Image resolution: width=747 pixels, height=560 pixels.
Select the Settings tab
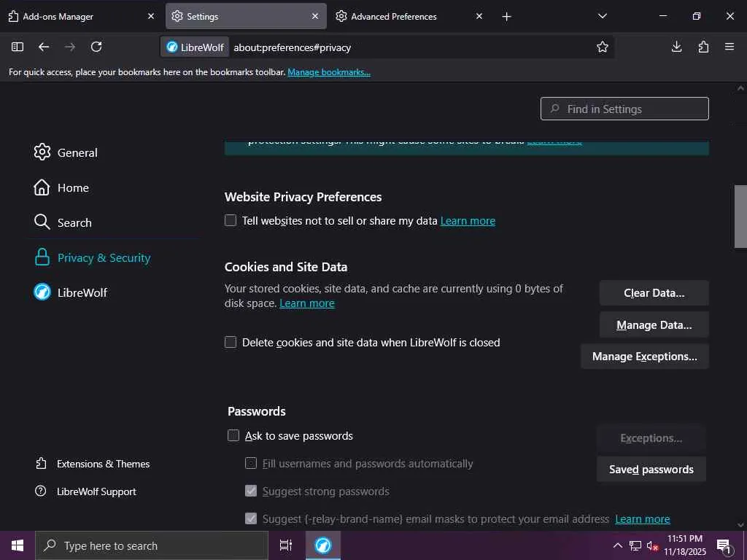pos(246,16)
